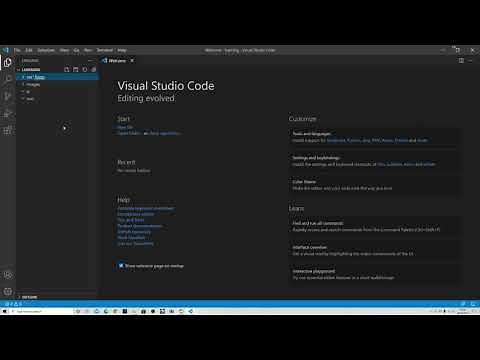Click Join our Newsletter link
Screen dimensions: 480x360
tap(135, 244)
